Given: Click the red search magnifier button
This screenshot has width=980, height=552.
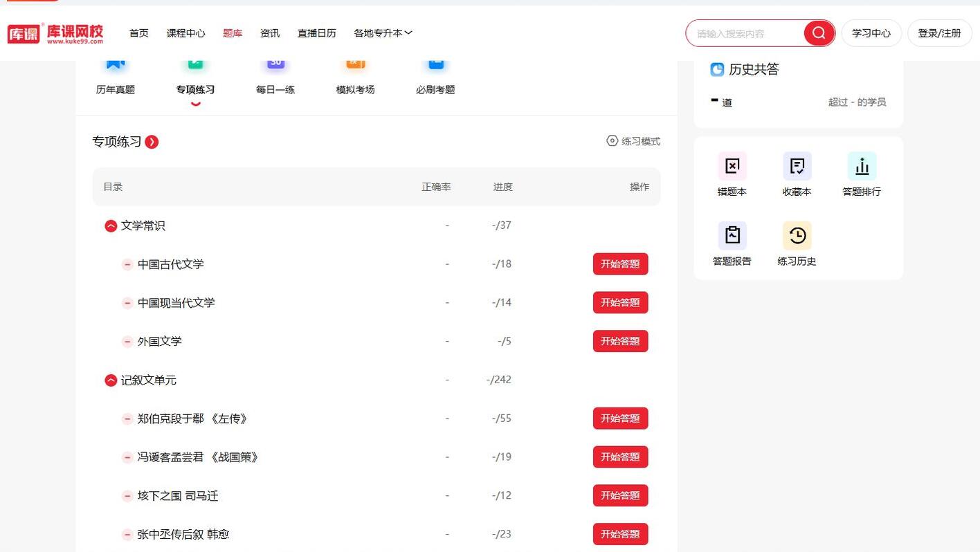Looking at the screenshot, I should pyautogui.click(x=819, y=33).
